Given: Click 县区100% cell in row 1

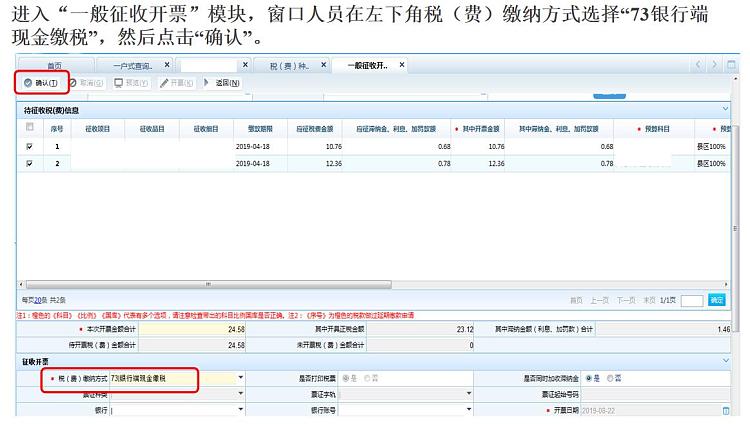Looking at the screenshot, I should click(x=711, y=146).
